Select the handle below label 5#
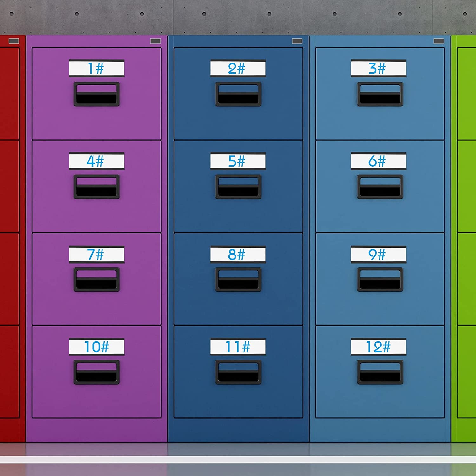Screen dimensions: 476x476 [x=238, y=187]
